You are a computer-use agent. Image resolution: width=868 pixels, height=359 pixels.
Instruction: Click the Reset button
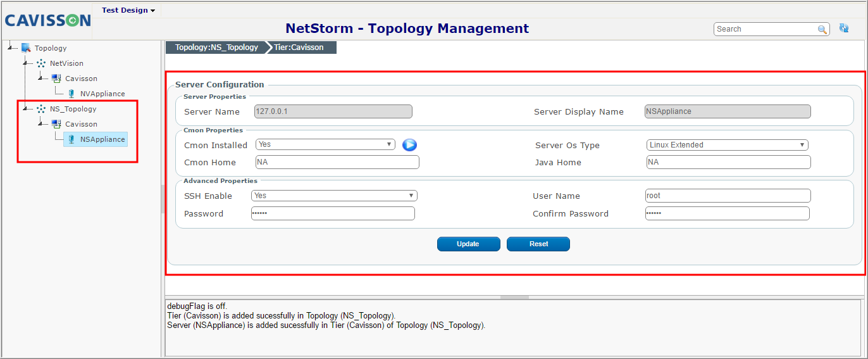pos(538,244)
